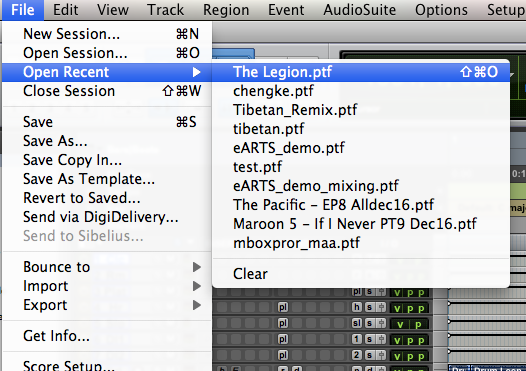Screen dimensions: 526x371
Task: Open the fader window on the 'h' track
Action: tap(381, 307)
